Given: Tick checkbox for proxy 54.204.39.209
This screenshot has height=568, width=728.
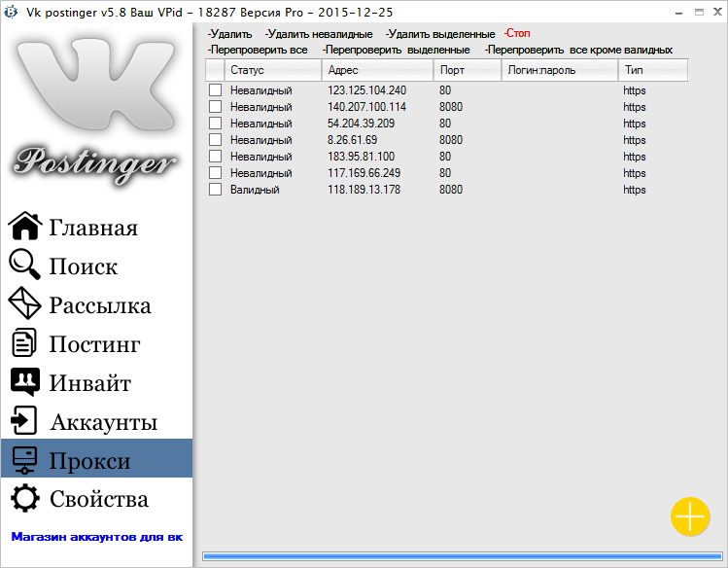Looking at the screenshot, I should pos(215,124).
